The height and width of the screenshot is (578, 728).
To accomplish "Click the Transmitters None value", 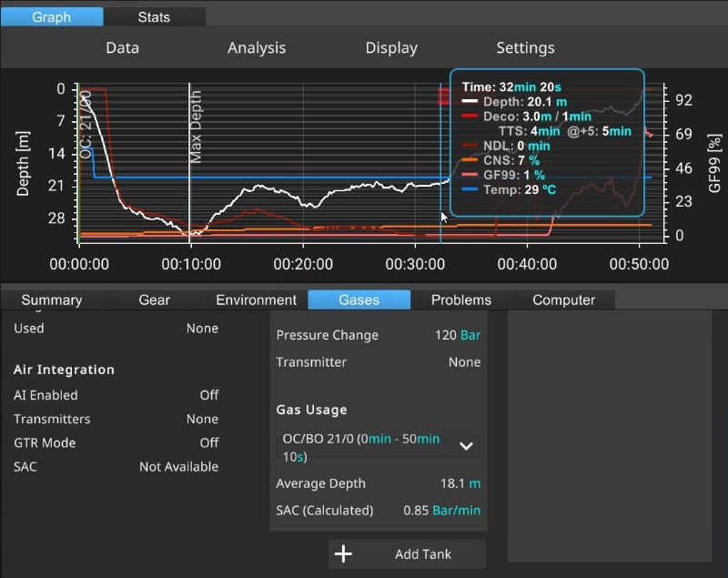I will tap(202, 420).
